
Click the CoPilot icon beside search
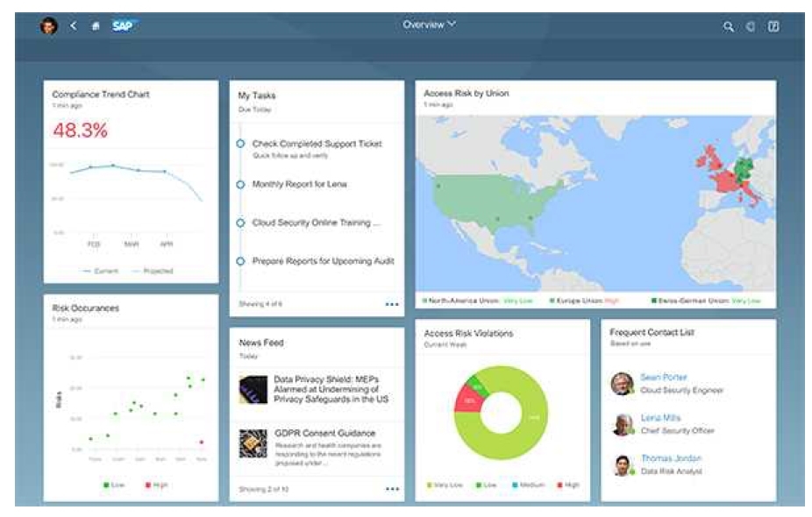(x=751, y=26)
